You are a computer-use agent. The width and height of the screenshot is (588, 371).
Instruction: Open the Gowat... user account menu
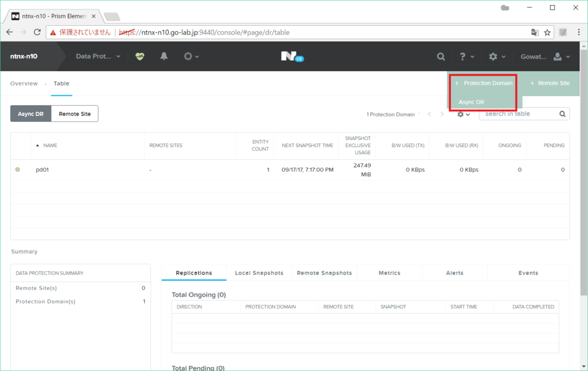(546, 57)
